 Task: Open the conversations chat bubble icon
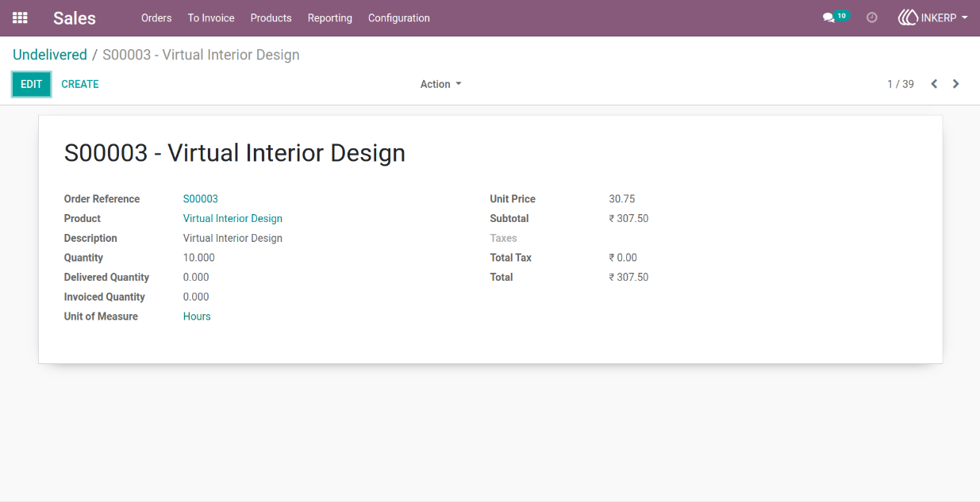[828, 17]
